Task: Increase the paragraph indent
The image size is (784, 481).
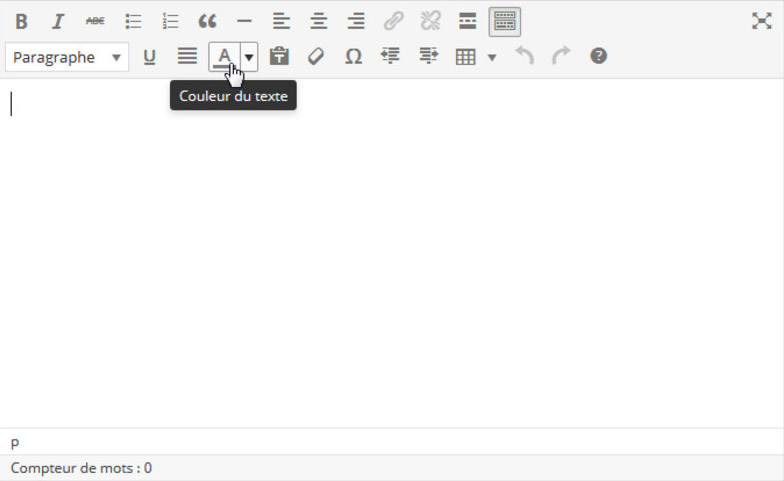Action: tap(428, 56)
